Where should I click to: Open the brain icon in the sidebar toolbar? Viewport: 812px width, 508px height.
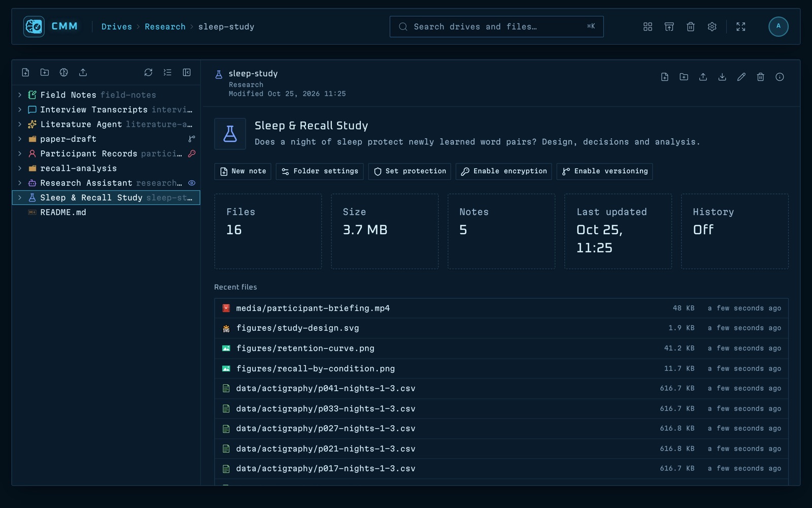[64, 73]
